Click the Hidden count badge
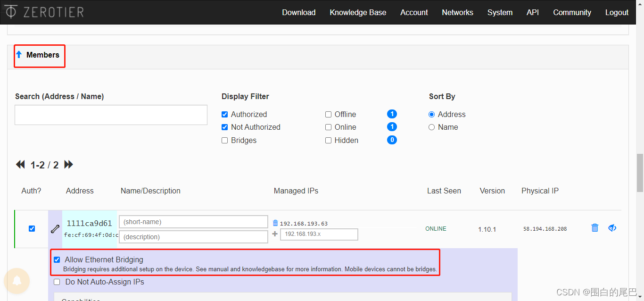 392,140
